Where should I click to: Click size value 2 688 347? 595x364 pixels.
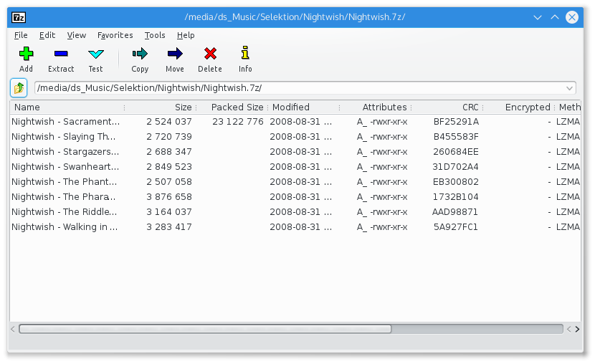[169, 152]
